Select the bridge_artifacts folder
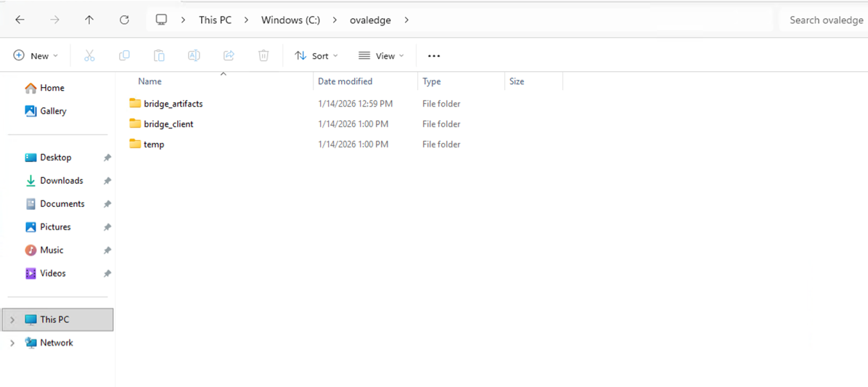 tap(173, 104)
